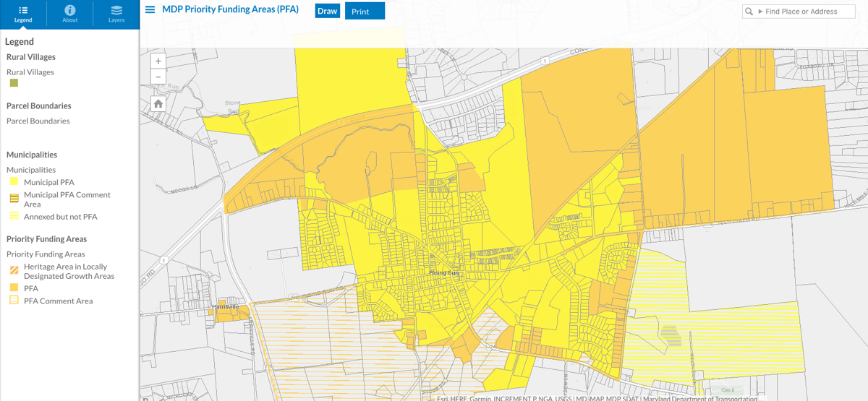Toggle the hamburger menu beside the title

[x=150, y=10]
